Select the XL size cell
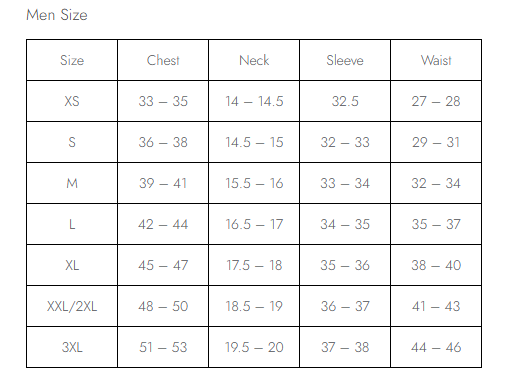The width and height of the screenshot is (508, 381). point(72,265)
